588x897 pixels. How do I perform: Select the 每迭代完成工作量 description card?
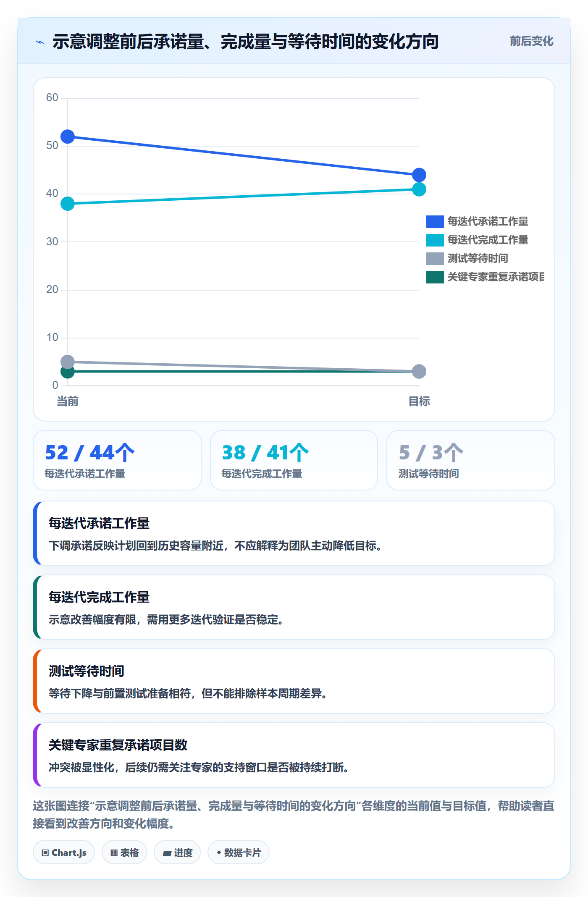(294, 607)
